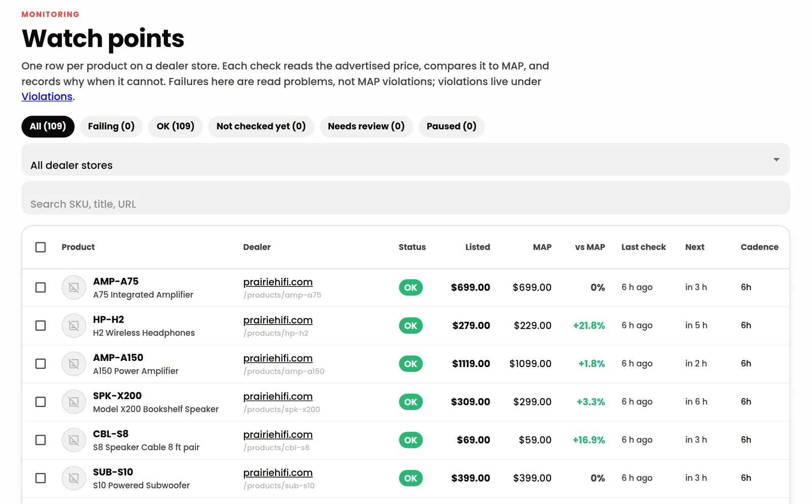
Task: Follow the Violations link
Action: [47, 96]
